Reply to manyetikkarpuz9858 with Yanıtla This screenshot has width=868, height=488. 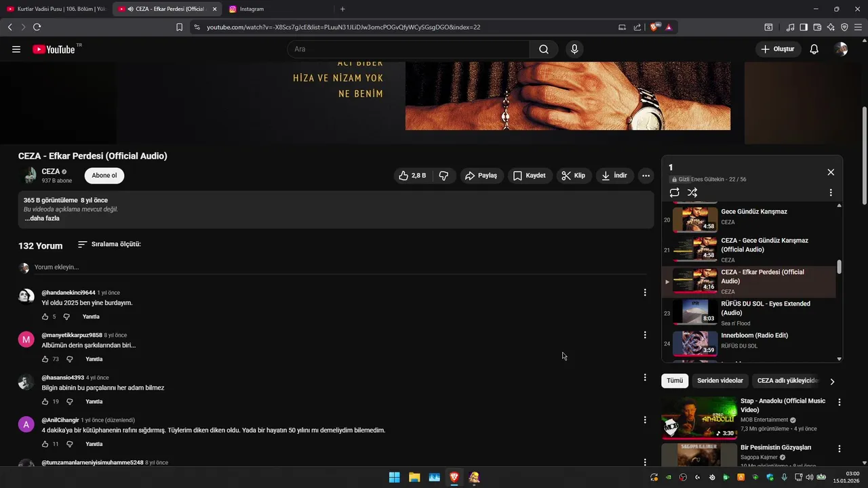94,359
